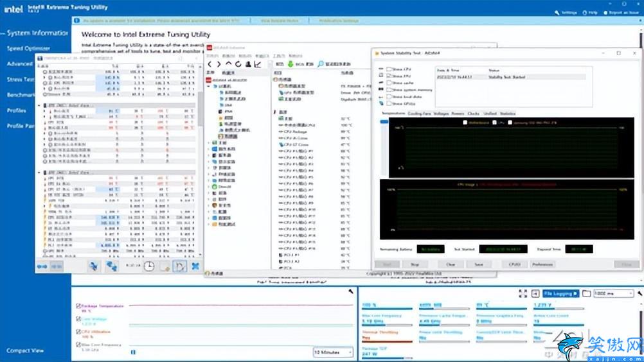Switch to Voltages tab in Stability Test
The image size is (644, 362).
pos(441,114)
